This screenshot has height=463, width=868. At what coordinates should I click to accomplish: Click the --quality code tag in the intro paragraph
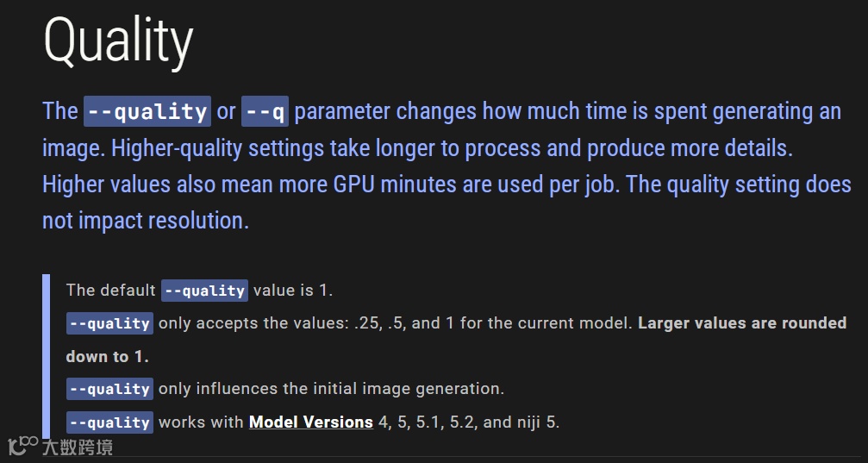click(147, 111)
